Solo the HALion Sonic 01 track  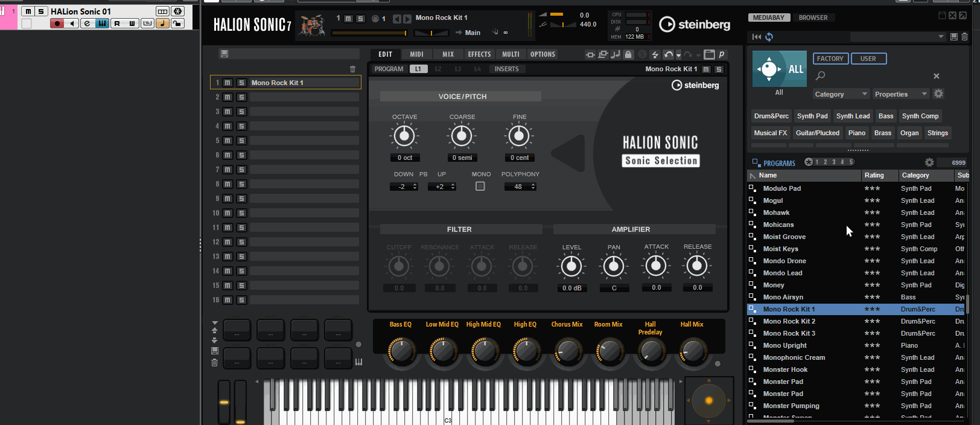click(41, 11)
